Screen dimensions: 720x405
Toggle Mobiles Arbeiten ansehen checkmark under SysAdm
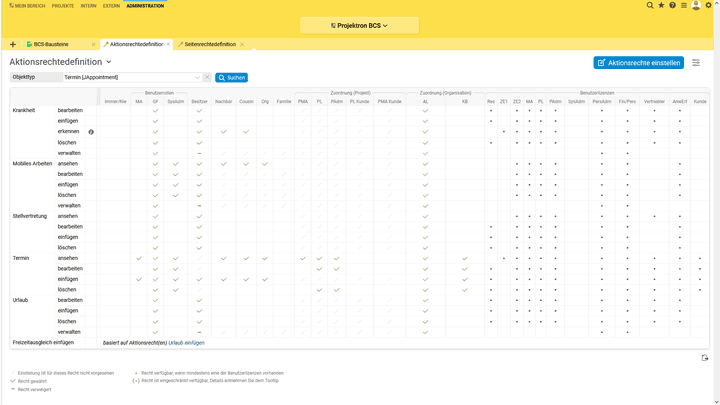(x=175, y=163)
